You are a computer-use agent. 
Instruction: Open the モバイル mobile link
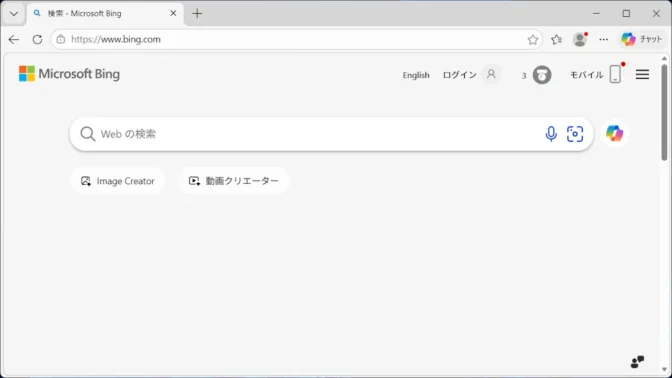coord(586,75)
